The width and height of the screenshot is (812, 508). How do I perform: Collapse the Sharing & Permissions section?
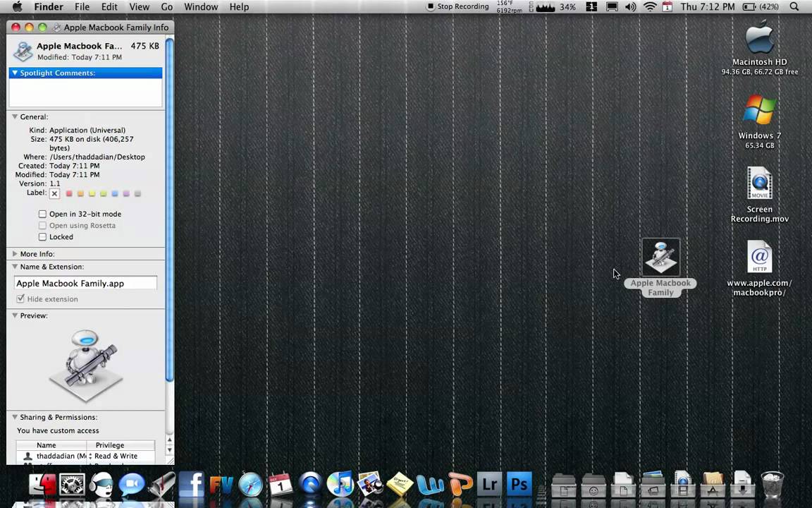15,417
